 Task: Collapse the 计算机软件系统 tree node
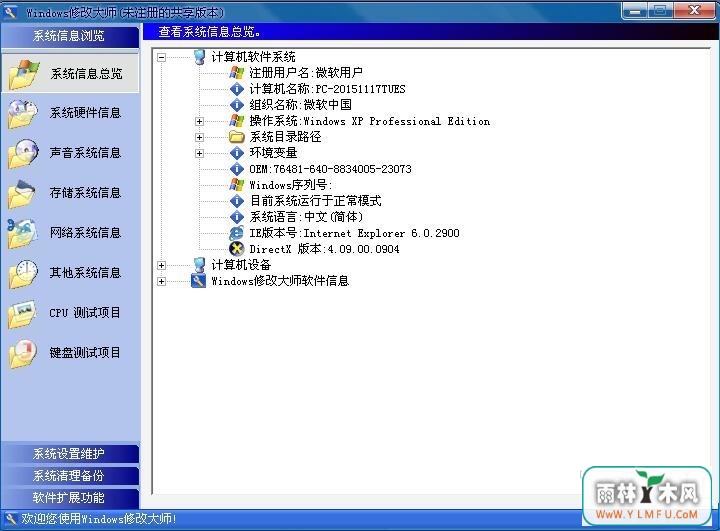tap(161, 57)
